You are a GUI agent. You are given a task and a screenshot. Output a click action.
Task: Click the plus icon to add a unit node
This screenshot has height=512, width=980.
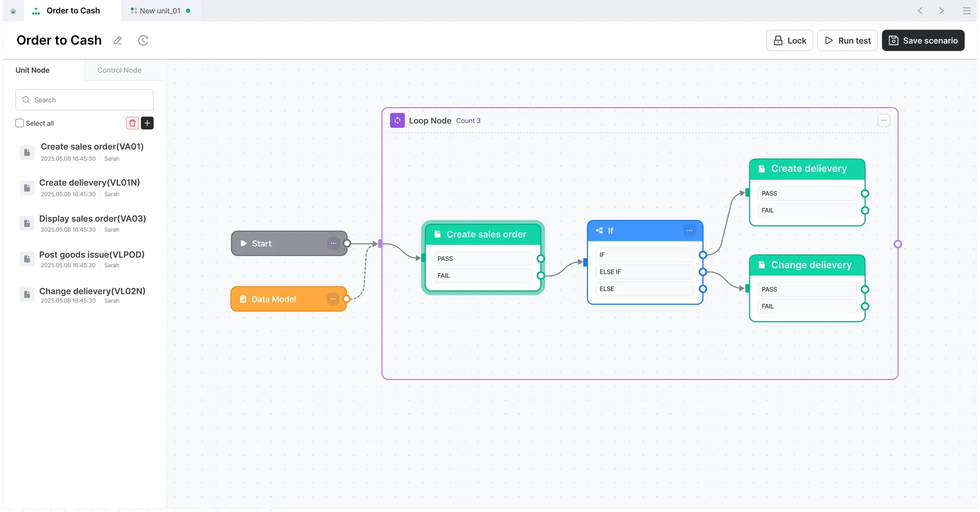tap(148, 123)
